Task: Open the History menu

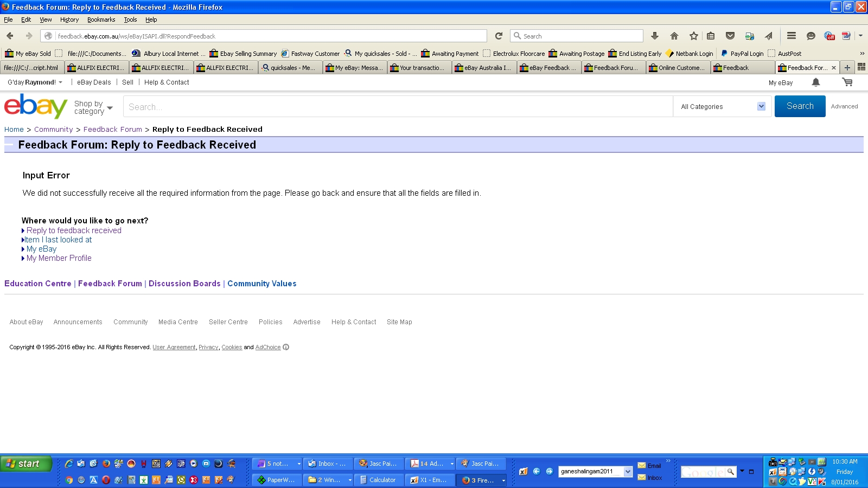Action: click(x=69, y=20)
